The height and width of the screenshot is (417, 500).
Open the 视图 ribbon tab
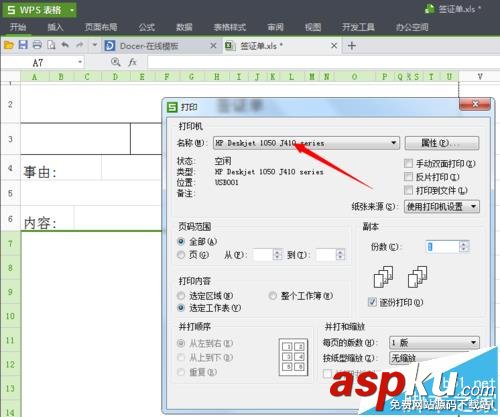(x=313, y=27)
